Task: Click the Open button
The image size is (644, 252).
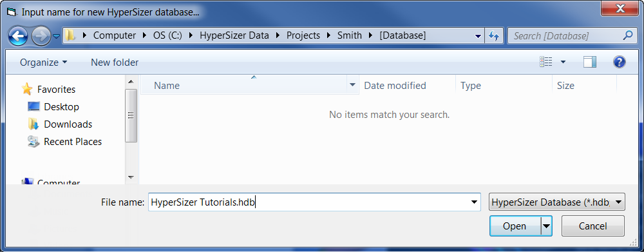Action: tap(515, 226)
